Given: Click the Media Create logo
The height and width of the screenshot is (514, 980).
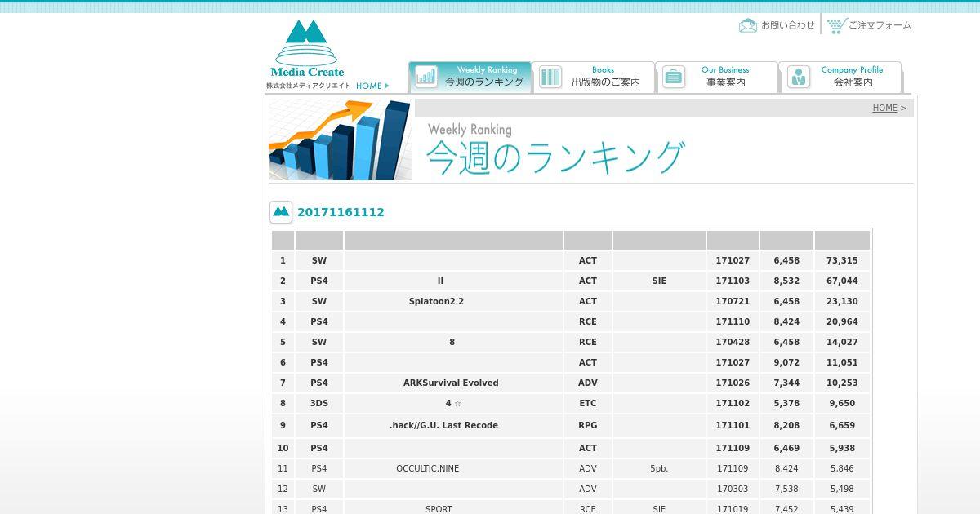Looking at the screenshot, I should (307, 49).
